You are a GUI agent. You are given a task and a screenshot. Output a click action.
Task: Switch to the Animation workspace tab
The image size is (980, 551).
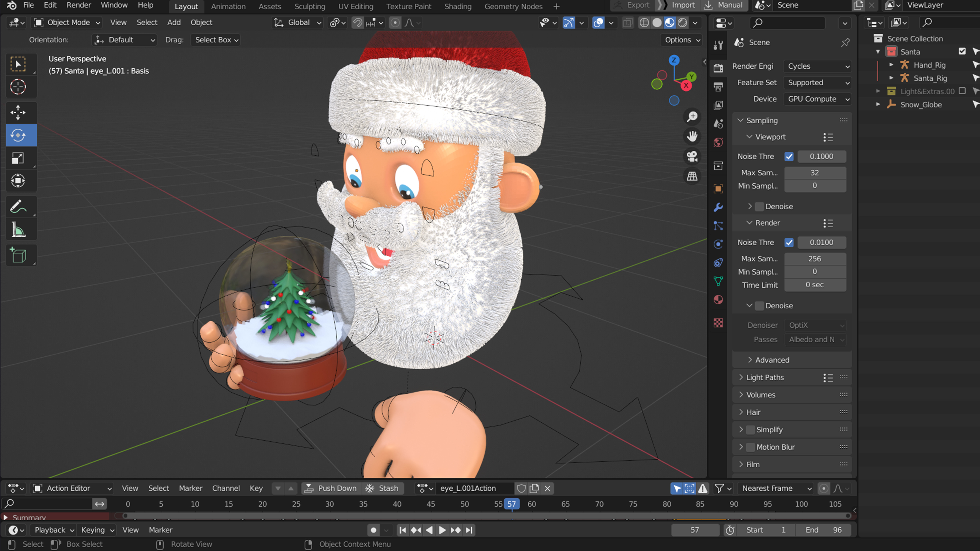tap(228, 6)
